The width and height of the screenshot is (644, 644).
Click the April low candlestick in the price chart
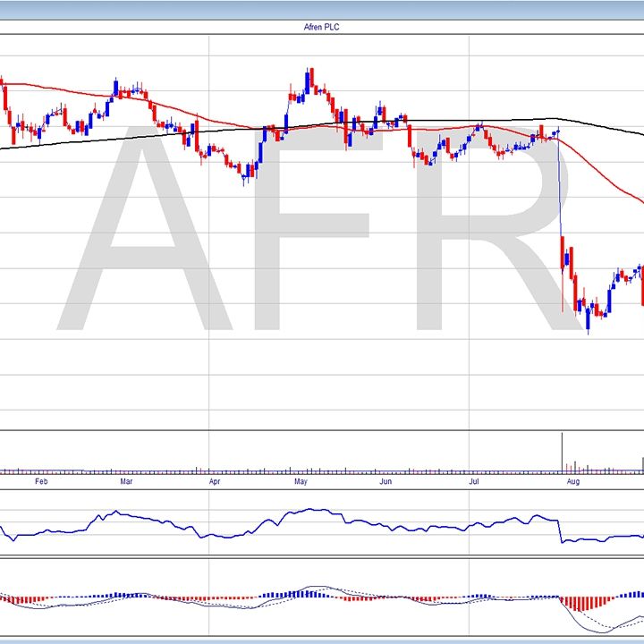pos(245,177)
